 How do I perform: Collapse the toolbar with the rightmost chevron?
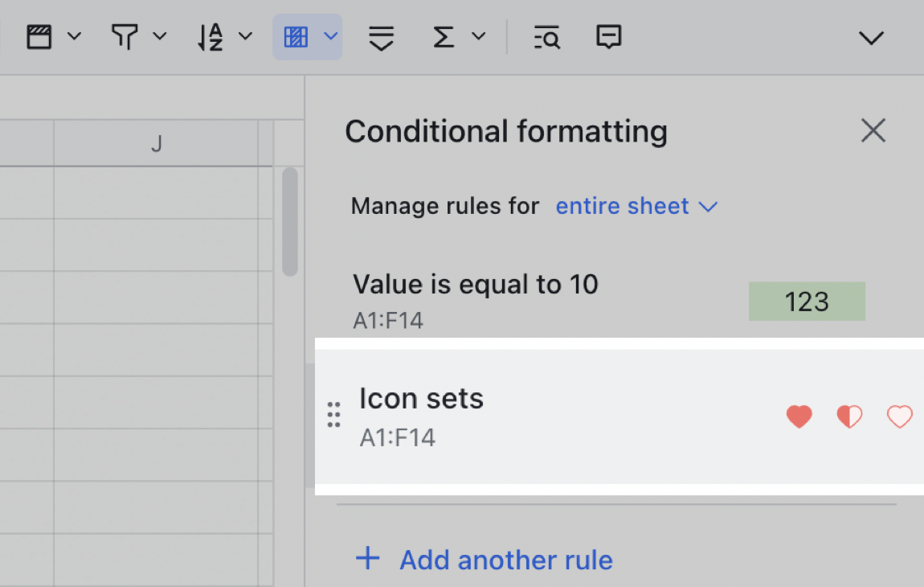coord(871,38)
